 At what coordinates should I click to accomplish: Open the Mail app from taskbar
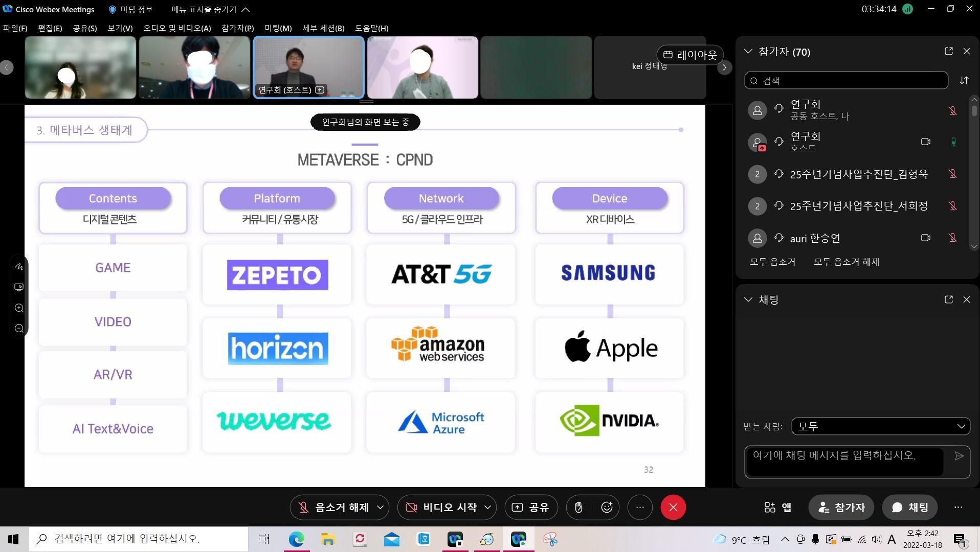[x=392, y=539]
